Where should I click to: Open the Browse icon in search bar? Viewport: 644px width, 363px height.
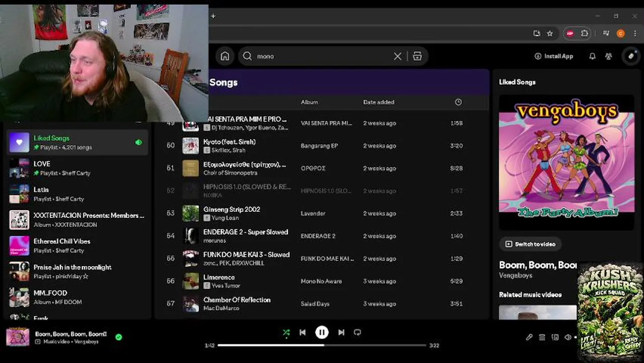pyautogui.click(x=417, y=56)
